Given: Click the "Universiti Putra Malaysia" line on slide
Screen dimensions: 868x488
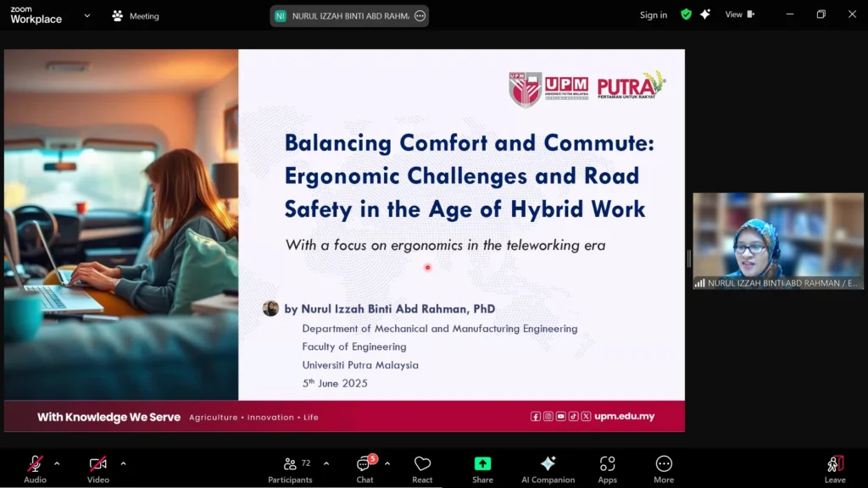Looking at the screenshot, I should [x=360, y=365].
